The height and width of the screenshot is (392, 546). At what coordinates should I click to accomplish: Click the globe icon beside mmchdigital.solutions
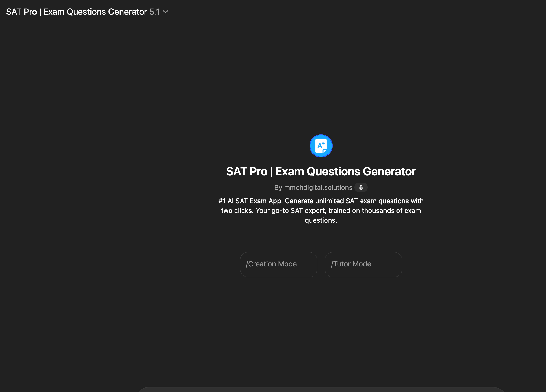(x=361, y=187)
